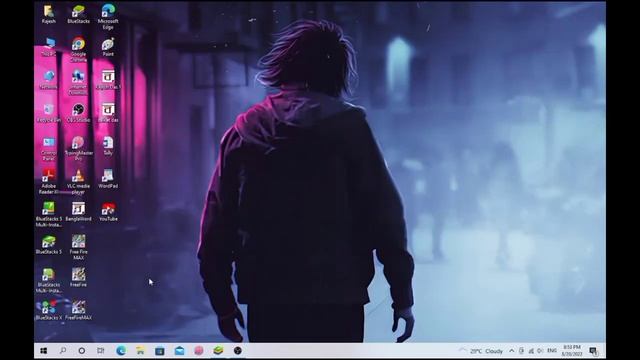Switch the ENG input language indicator
Screen dimensions: 640x360
552,351
